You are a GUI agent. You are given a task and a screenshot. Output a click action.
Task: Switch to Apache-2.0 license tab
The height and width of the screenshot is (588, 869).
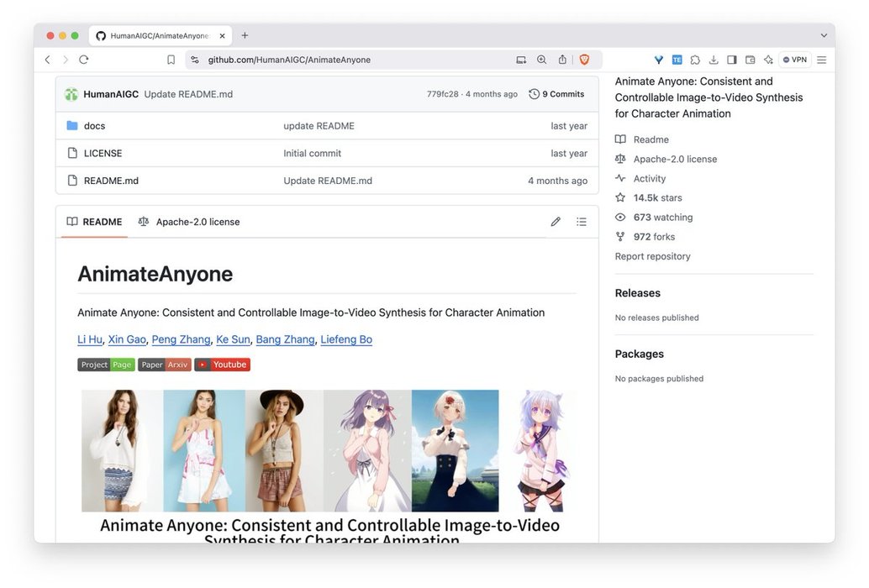[x=189, y=222]
